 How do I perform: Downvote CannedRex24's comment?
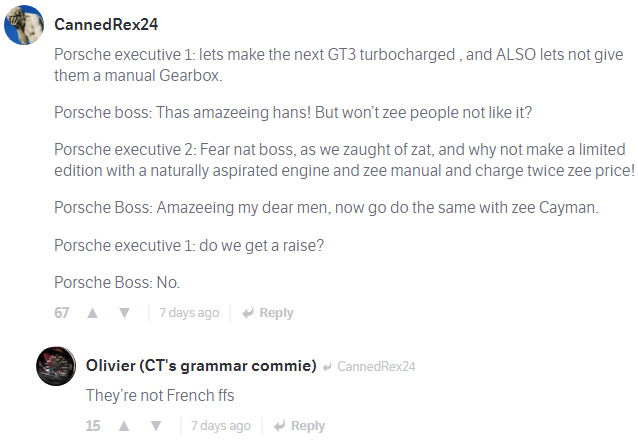[125, 313]
